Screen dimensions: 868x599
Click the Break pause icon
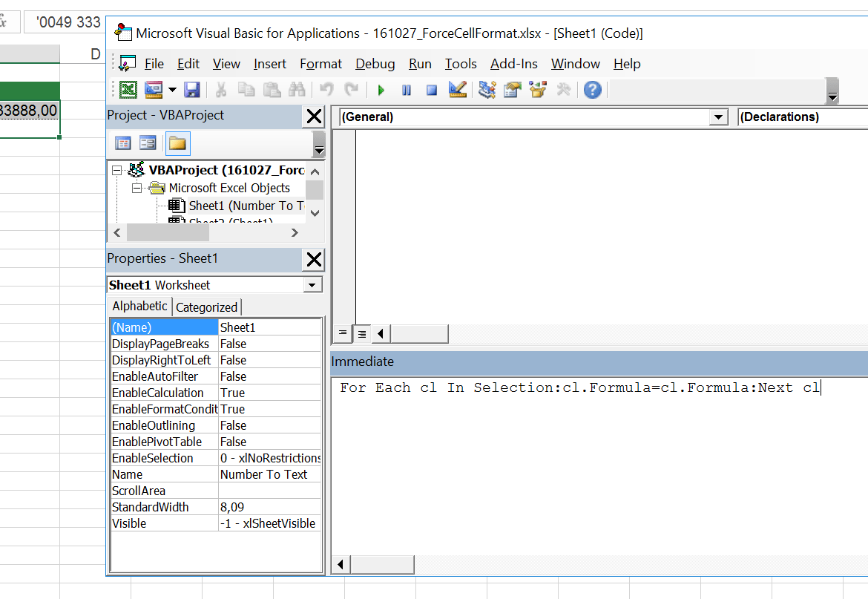pyautogui.click(x=407, y=91)
